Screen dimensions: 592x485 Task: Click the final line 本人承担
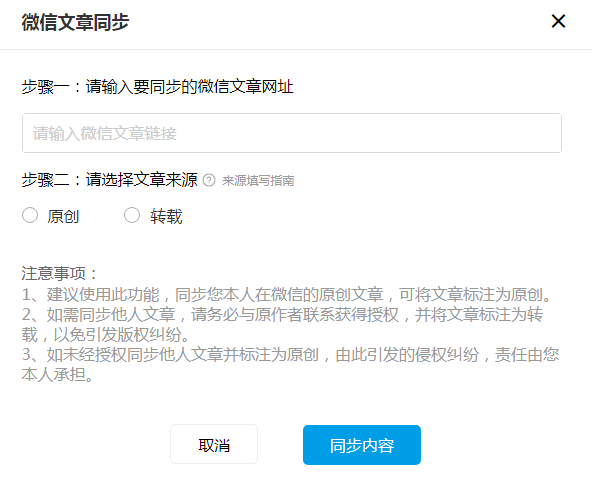[57, 374]
